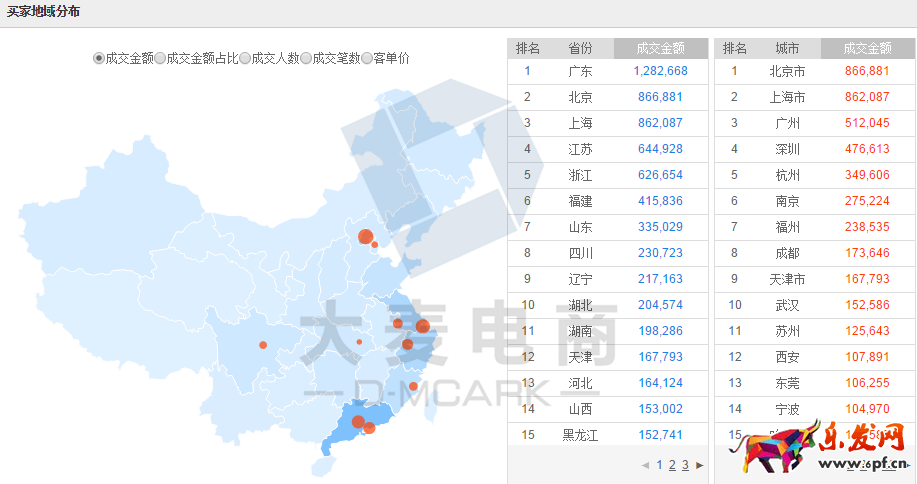
Task: Click the next page arrow in province pagination
Action: click(x=700, y=465)
